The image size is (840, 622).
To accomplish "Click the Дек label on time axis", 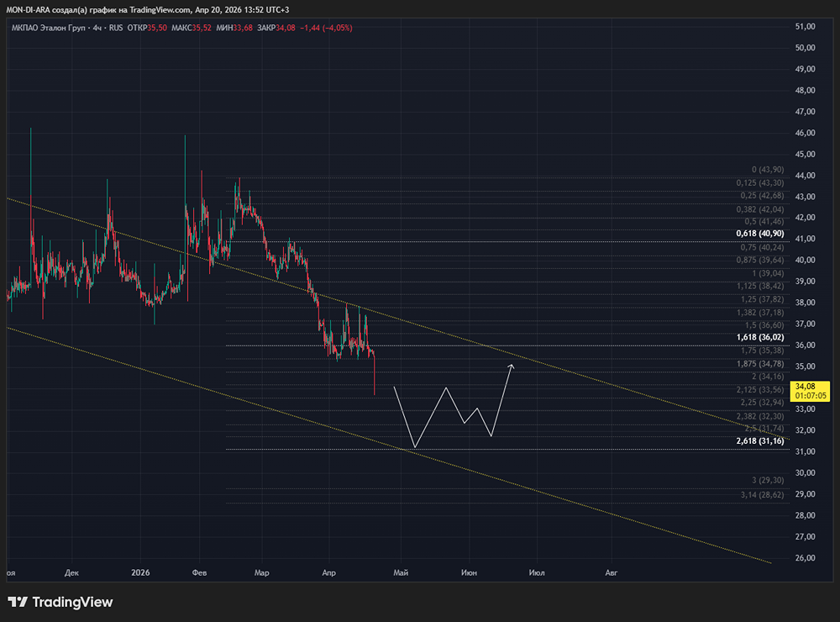I will coord(71,572).
